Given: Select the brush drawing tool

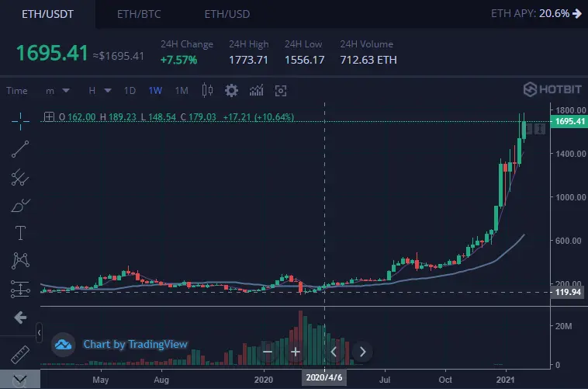Looking at the screenshot, I should pos(20,206).
